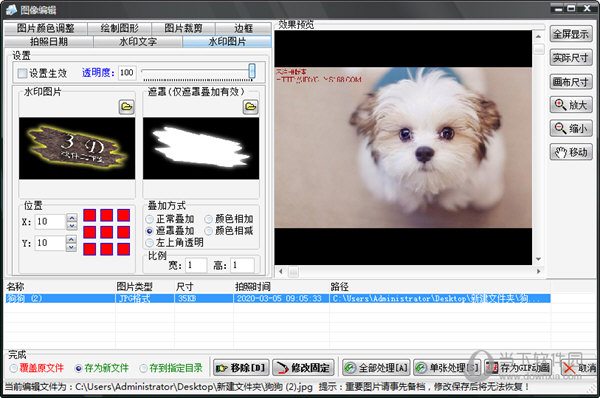Select bottom-left red position square
Image resolution: width=600 pixels, height=398 pixels.
pos(90,249)
